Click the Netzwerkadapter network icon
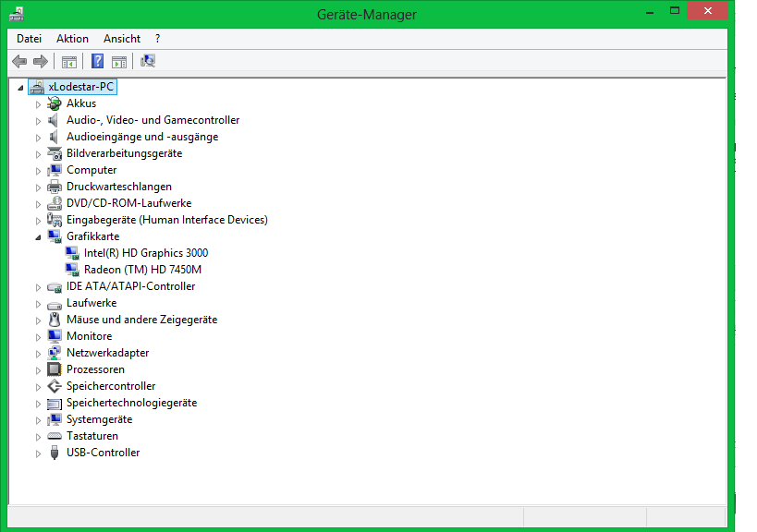 [x=55, y=353]
